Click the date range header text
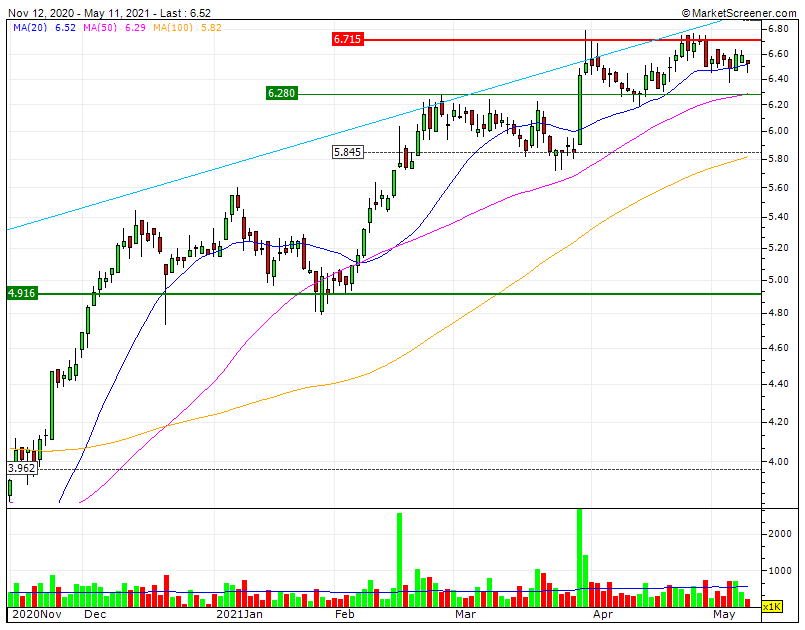The image size is (805, 630). tap(109, 13)
